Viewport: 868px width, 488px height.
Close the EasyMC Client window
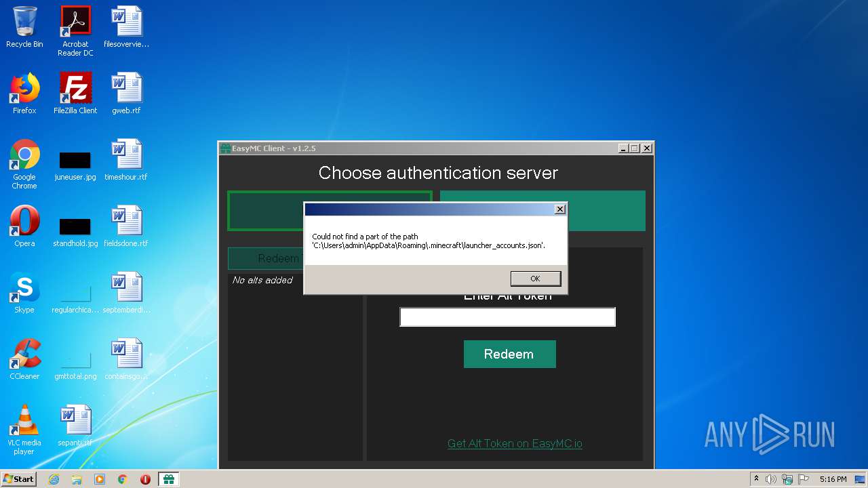(647, 148)
